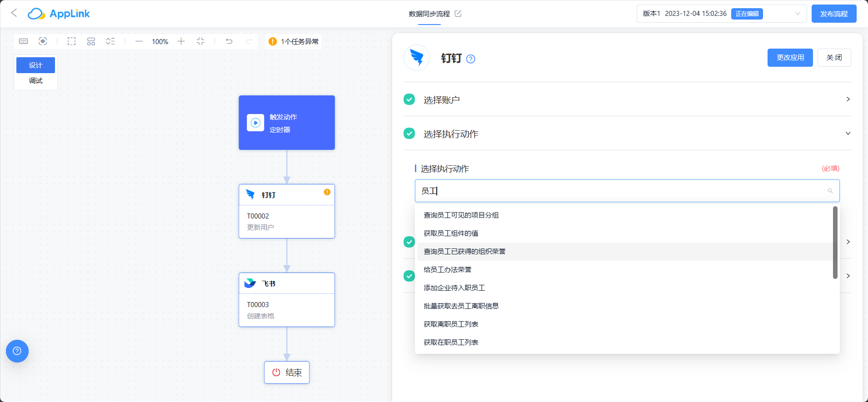This screenshot has height=402, width=868.
Task: Click the 正在编辑 status badge
Action: click(747, 14)
